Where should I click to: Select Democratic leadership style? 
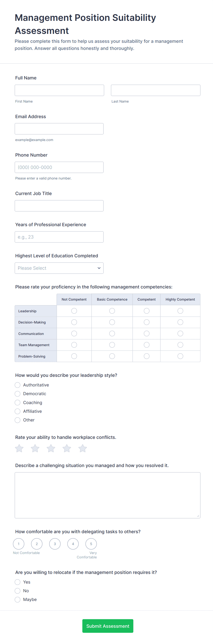coord(17,394)
